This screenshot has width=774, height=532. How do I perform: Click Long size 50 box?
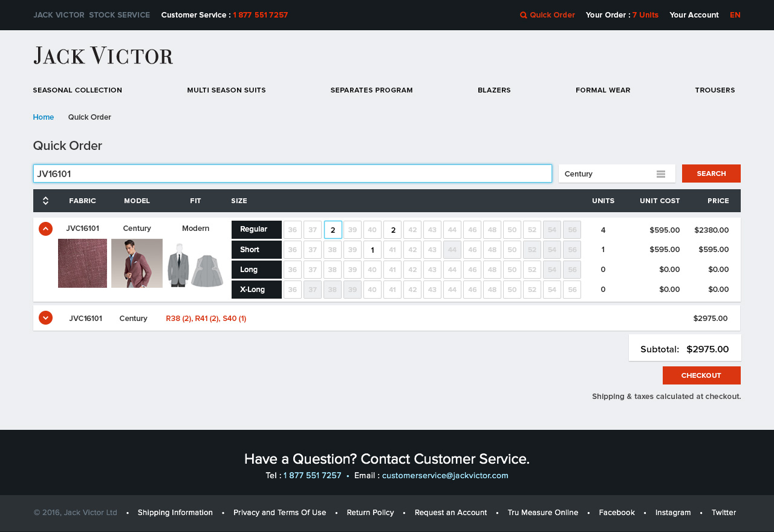[512, 270]
